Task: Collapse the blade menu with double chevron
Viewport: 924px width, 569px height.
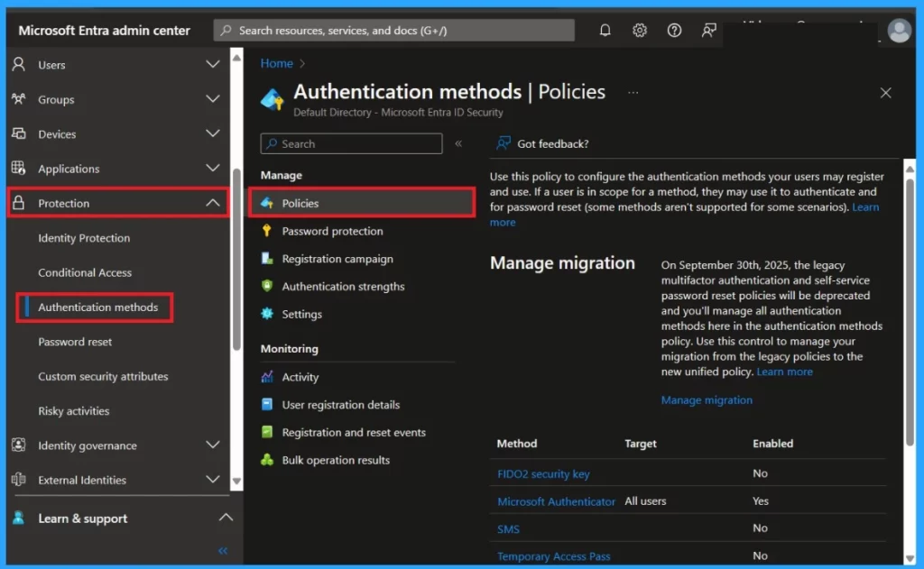Action: [x=458, y=143]
